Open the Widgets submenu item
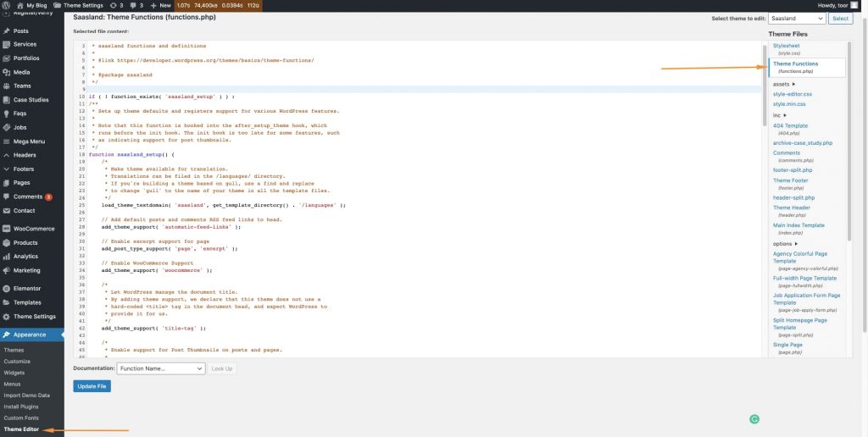 [14, 373]
